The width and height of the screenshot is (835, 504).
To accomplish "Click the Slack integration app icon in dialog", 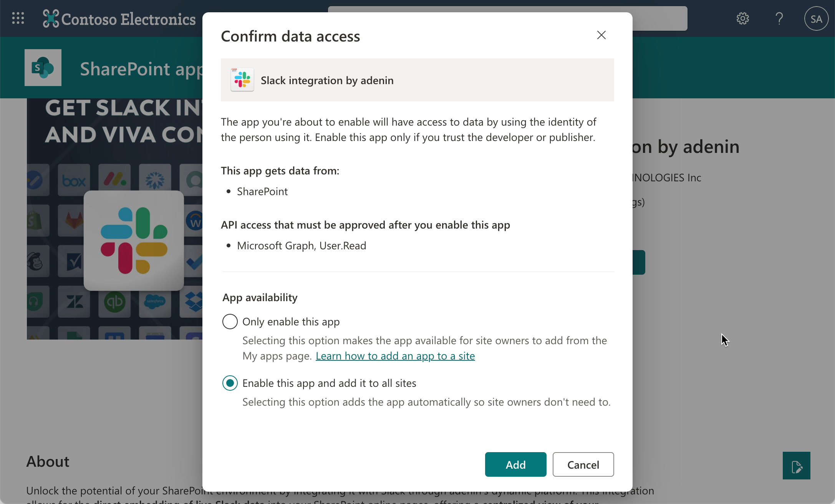I will click(242, 80).
